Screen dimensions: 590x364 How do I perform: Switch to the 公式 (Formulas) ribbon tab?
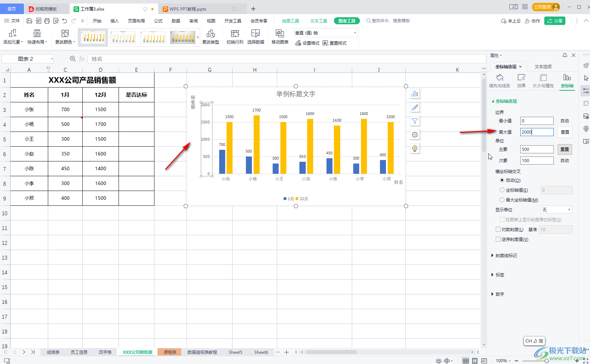158,21
